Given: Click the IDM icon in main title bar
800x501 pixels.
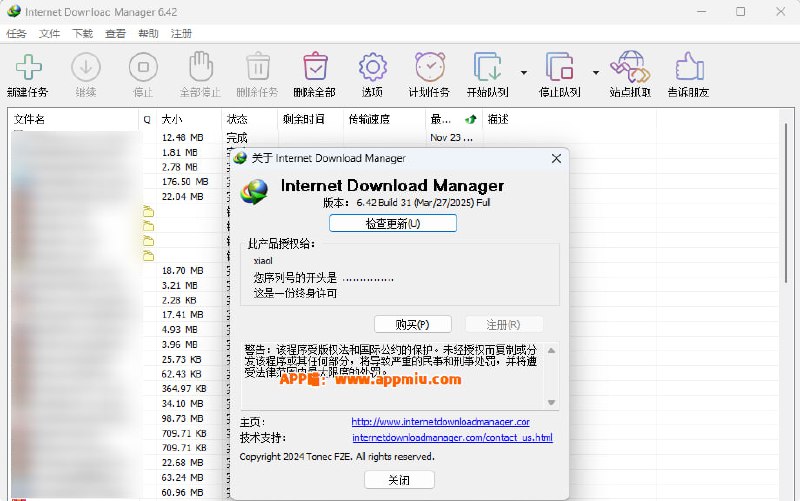Looking at the screenshot, I should pos(13,11).
